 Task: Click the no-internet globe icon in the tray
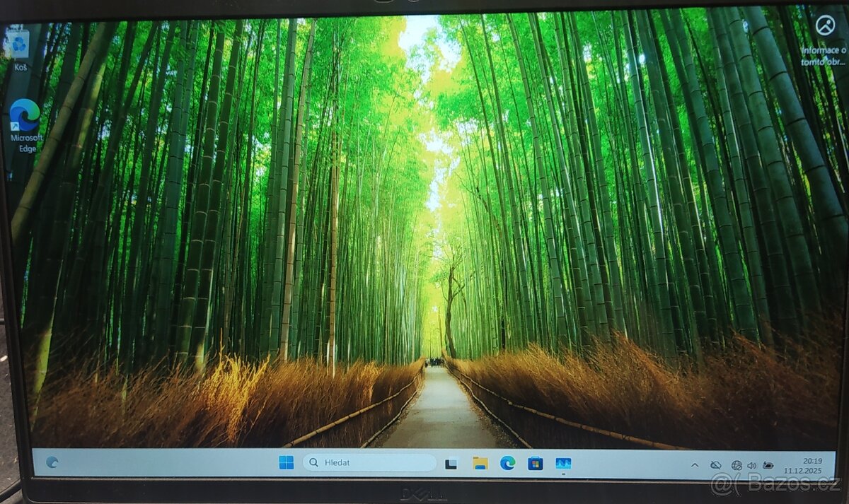click(x=737, y=465)
